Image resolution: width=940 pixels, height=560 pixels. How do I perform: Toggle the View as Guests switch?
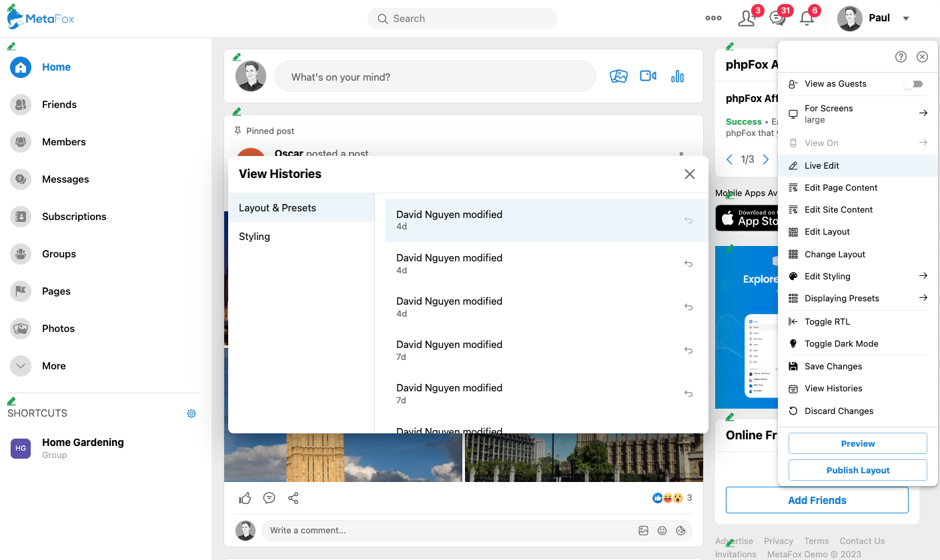[913, 84]
